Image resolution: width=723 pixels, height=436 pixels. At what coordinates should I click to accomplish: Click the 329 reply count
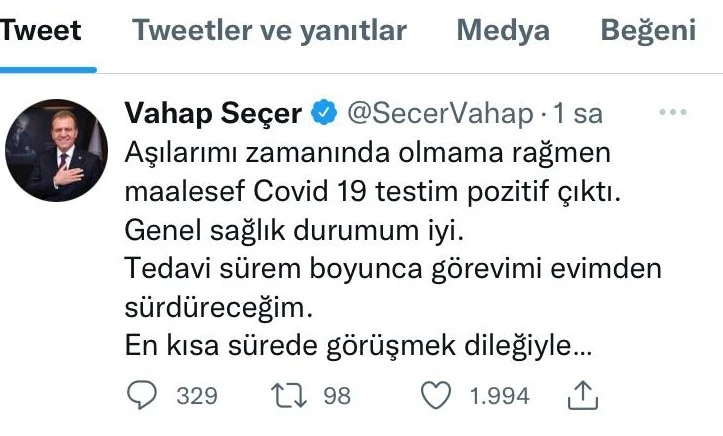pos(197,396)
